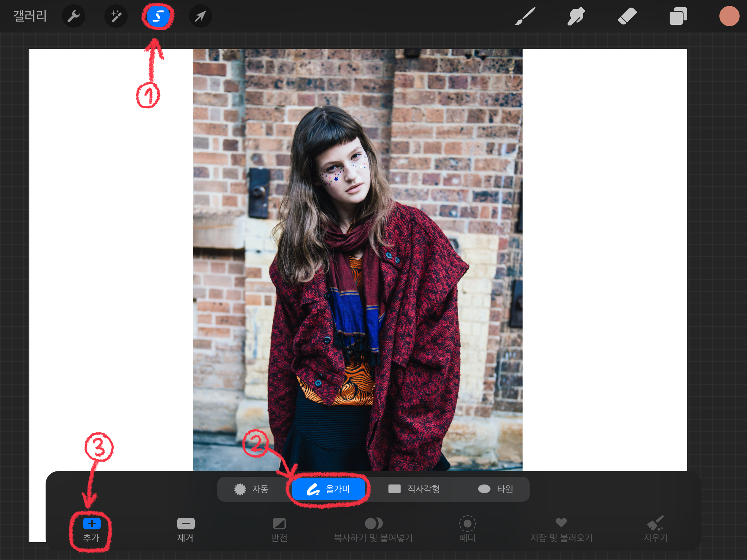Select the Paint brush tool

525,16
